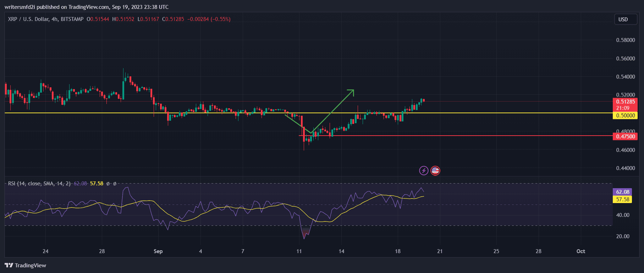Select the red 0.47500 price label
The width and height of the screenshot is (644, 273).
pos(625,136)
